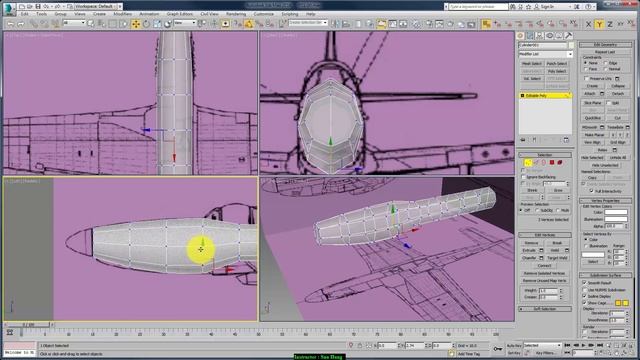Open the Modifier List dropdown
The image size is (640, 360).
coord(545,54)
